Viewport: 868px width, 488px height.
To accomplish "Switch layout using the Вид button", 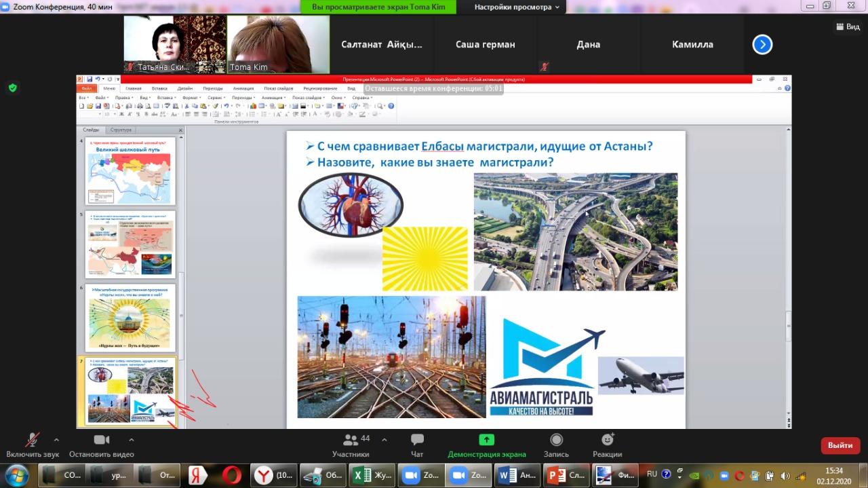I will 847,26.
